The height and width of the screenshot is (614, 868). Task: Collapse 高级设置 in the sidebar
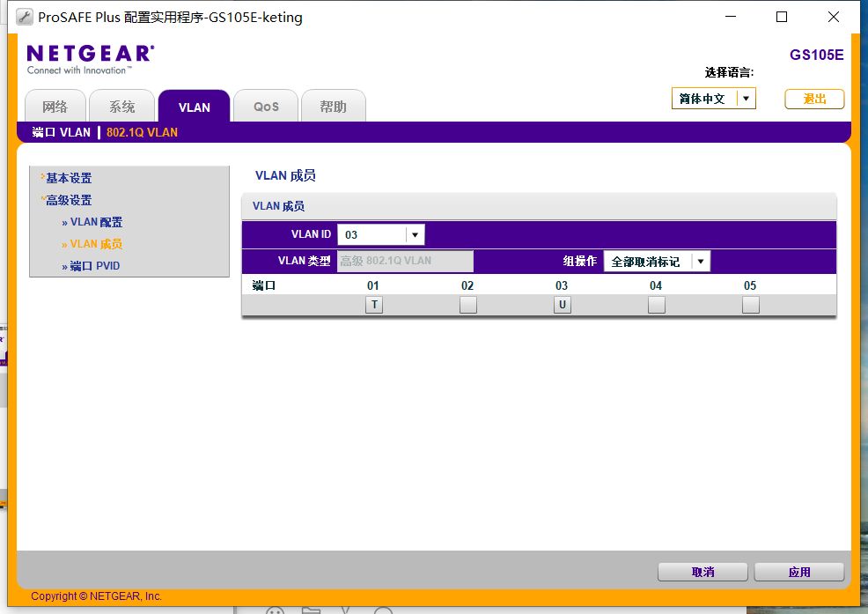68,200
